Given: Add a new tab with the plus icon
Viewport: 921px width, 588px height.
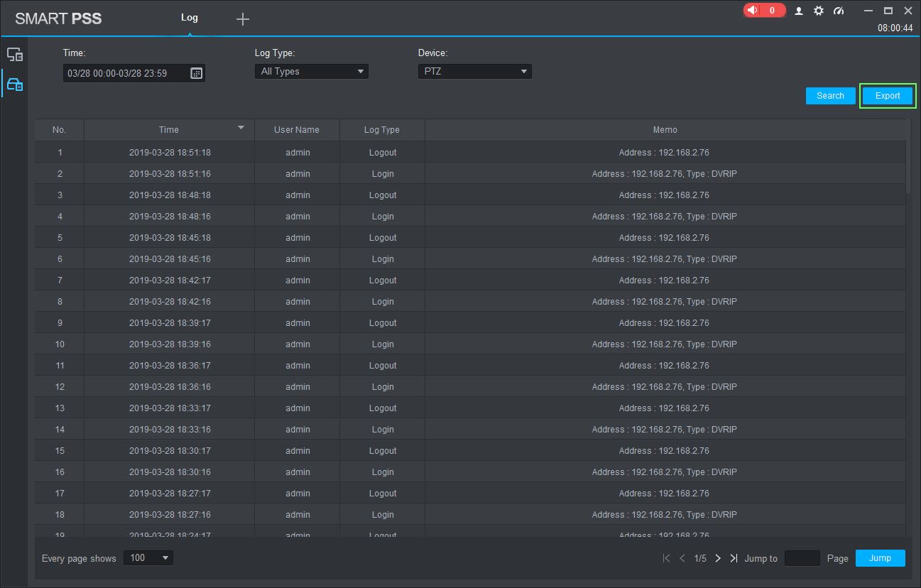Looking at the screenshot, I should [243, 19].
